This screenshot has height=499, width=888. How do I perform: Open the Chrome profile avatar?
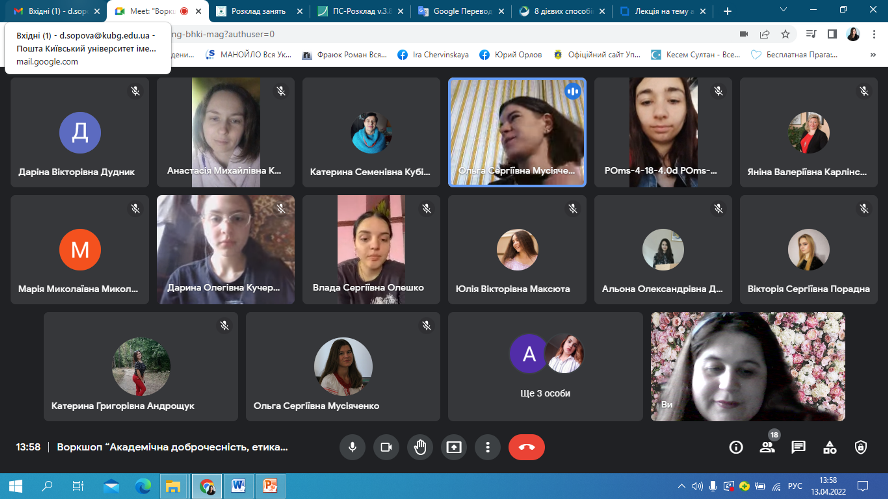point(853,34)
